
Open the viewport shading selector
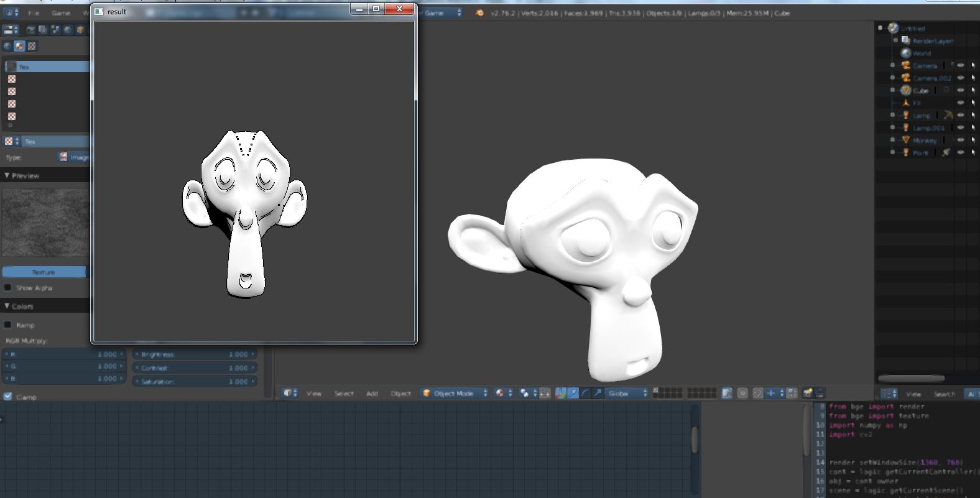click(504, 393)
